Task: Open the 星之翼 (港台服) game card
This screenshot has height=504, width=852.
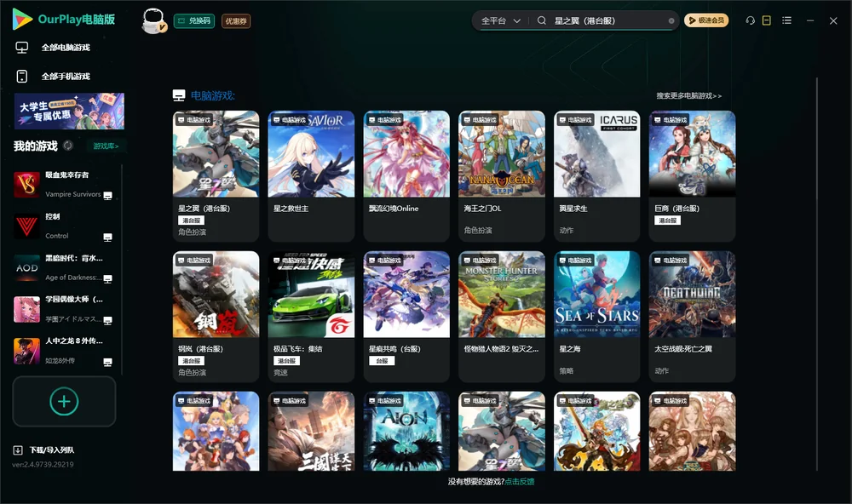Action: [216, 176]
